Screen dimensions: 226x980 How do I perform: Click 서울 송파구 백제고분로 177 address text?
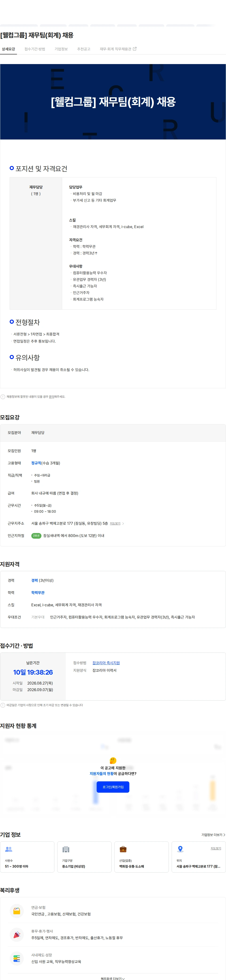point(69,524)
